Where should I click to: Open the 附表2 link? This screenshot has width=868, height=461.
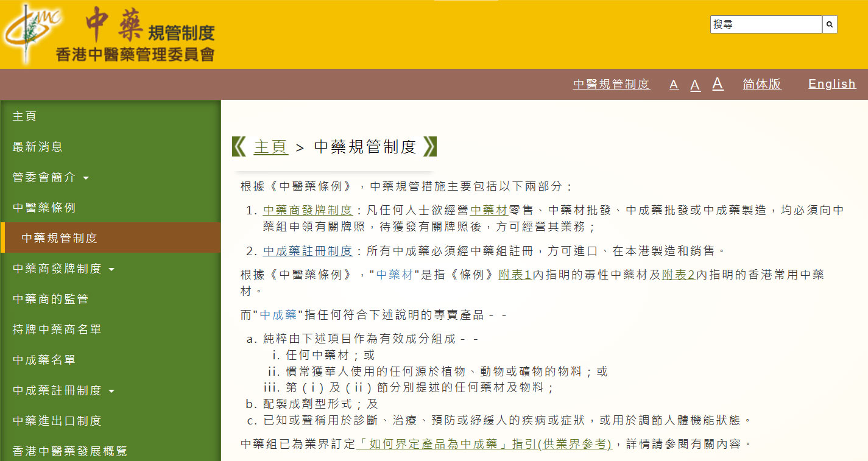pos(679,275)
